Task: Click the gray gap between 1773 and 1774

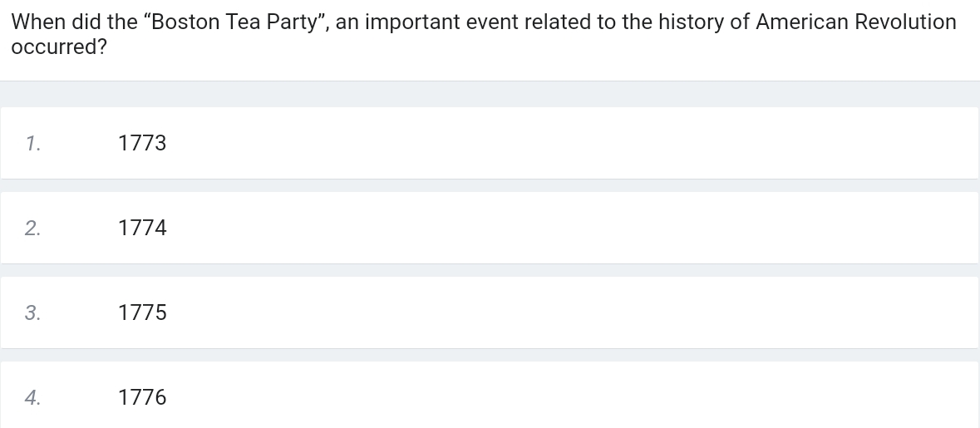Action: click(490, 185)
